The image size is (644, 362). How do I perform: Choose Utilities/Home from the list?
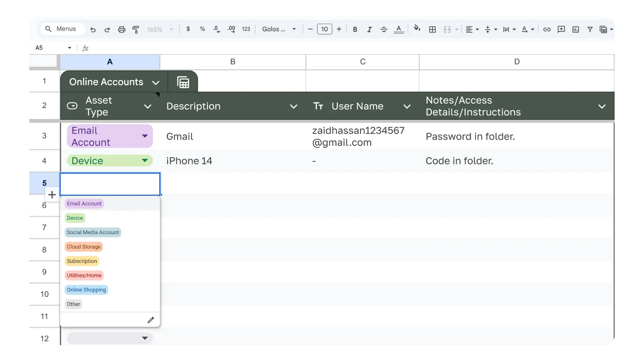pyautogui.click(x=84, y=276)
